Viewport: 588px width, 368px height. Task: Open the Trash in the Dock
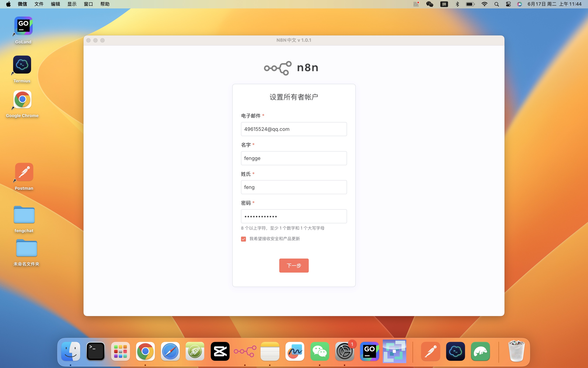[x=516, y=351]
